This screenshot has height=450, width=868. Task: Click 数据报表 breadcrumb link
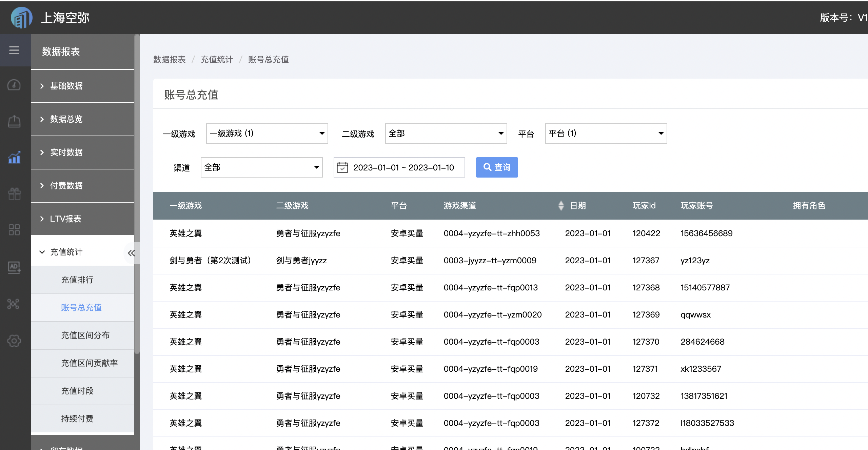[x=170, y=60]
